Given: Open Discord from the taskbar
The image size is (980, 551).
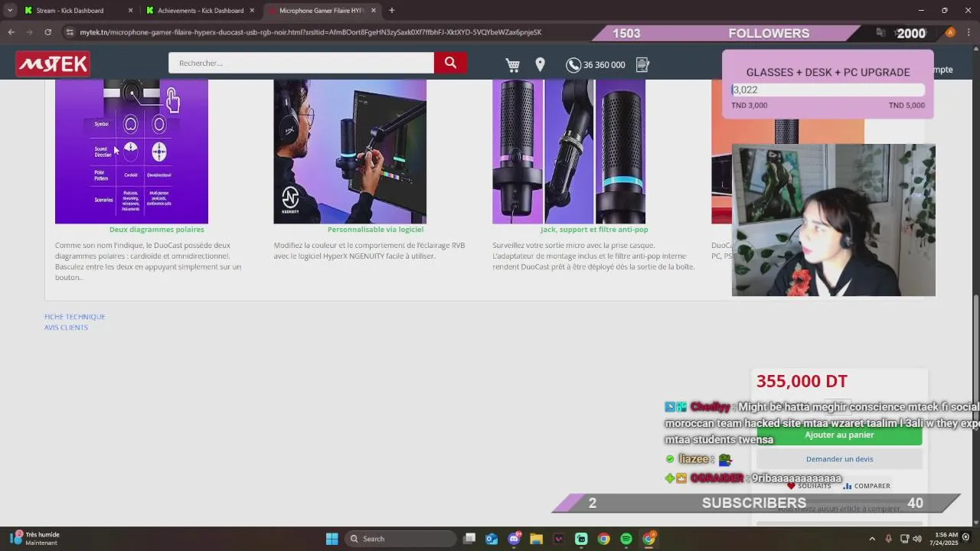Looking at the screenshot, I should click(514, 539).
